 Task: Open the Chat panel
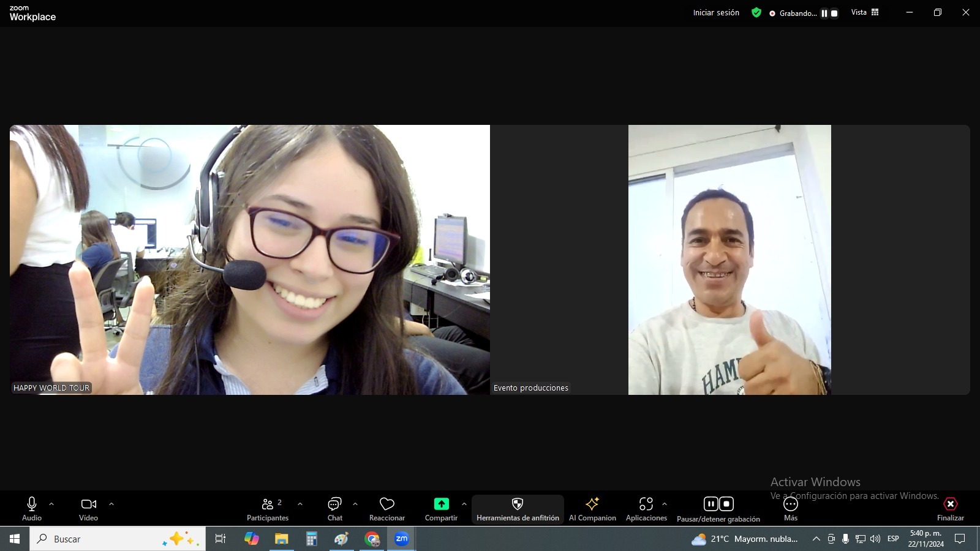335,509
